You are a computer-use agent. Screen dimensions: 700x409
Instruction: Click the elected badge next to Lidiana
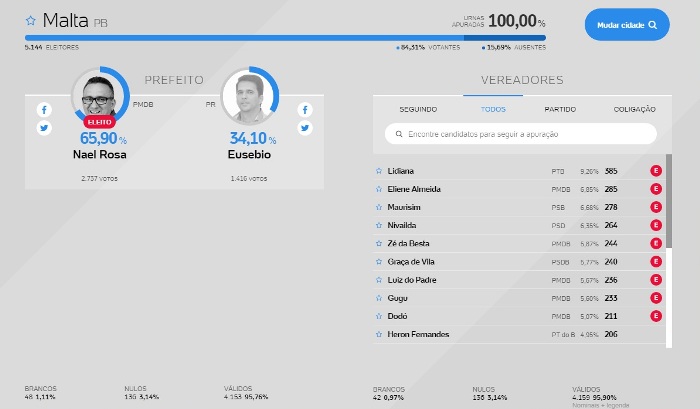point(656,171)
